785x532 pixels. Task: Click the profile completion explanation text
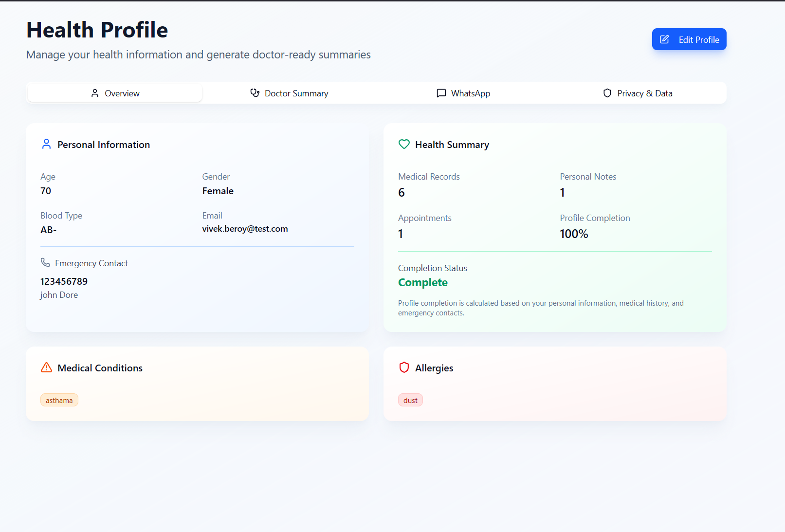coord(541,308)
